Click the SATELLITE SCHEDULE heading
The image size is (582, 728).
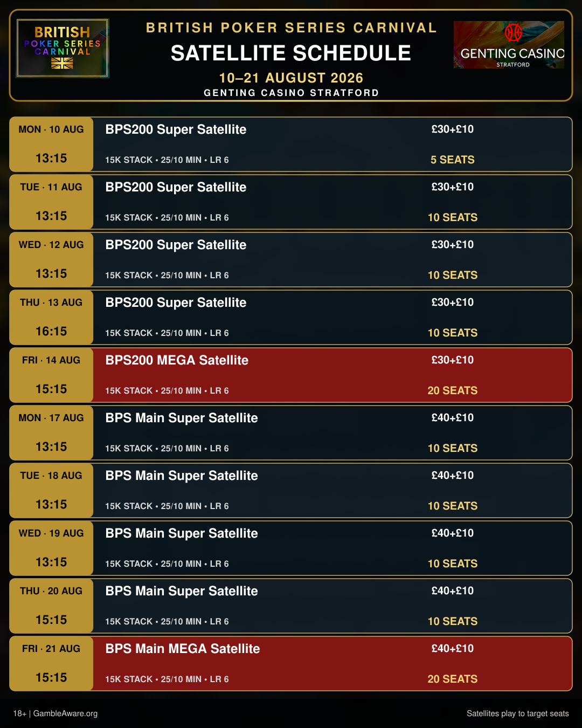click(291, 53)
